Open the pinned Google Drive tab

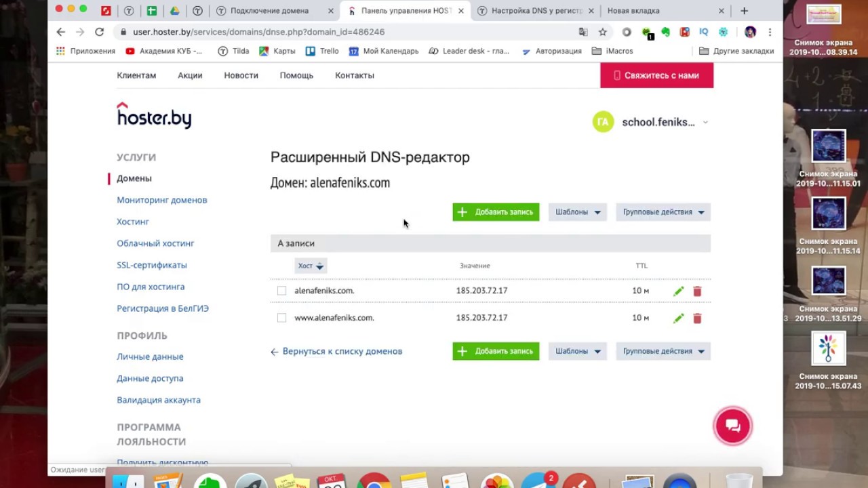tap(174, 11)
